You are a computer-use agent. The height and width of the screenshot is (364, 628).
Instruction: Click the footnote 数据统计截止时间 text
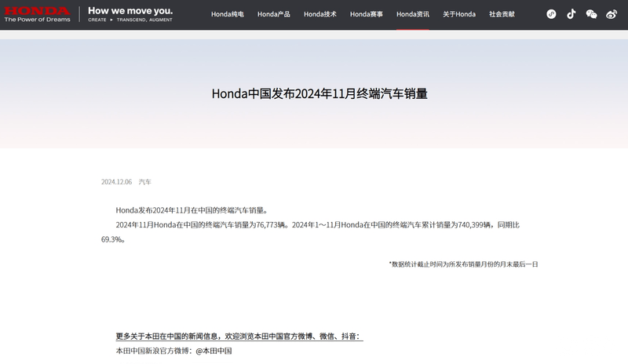coord(463,264)
